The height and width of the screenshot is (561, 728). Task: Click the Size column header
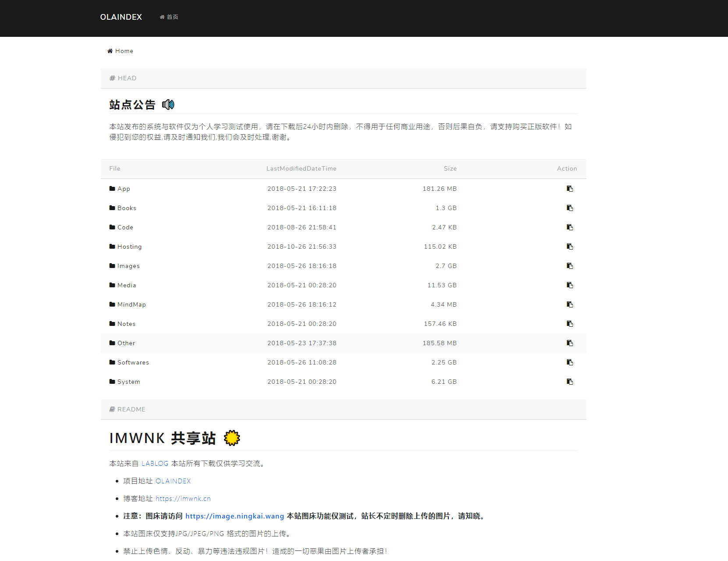pyautogui.click(x=450, y=168)
